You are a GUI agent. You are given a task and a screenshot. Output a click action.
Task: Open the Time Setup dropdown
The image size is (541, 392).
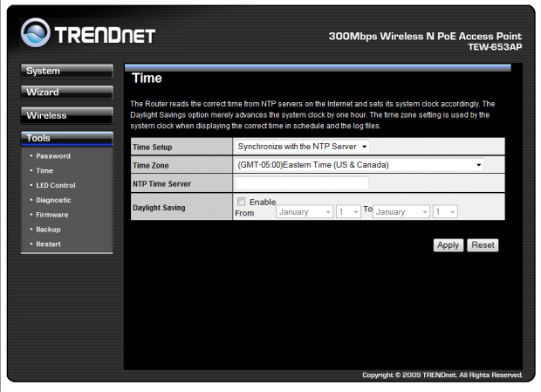pyautogui.click(x=302, y=147)
